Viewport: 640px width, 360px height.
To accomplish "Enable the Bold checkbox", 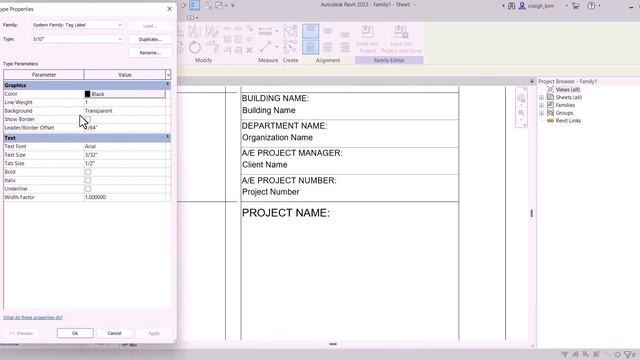I will [88, 172].
